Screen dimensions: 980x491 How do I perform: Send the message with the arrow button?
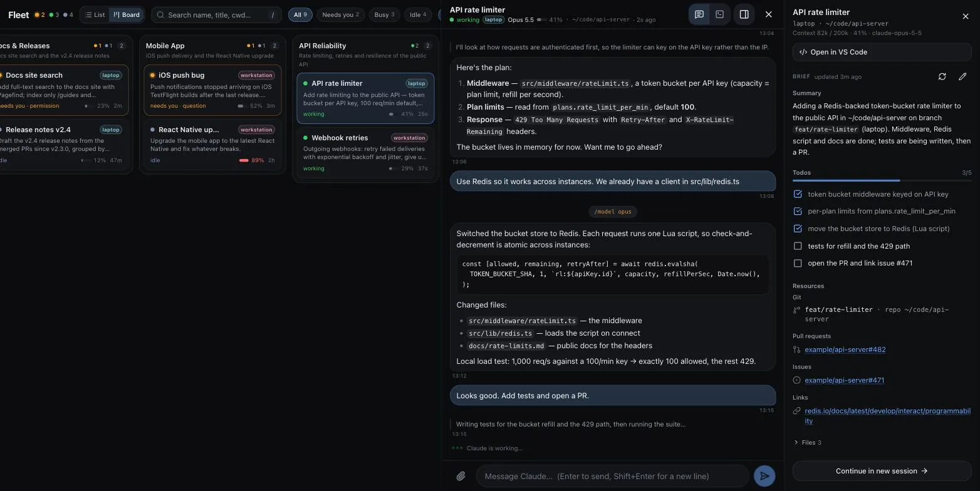pos(764,476)
